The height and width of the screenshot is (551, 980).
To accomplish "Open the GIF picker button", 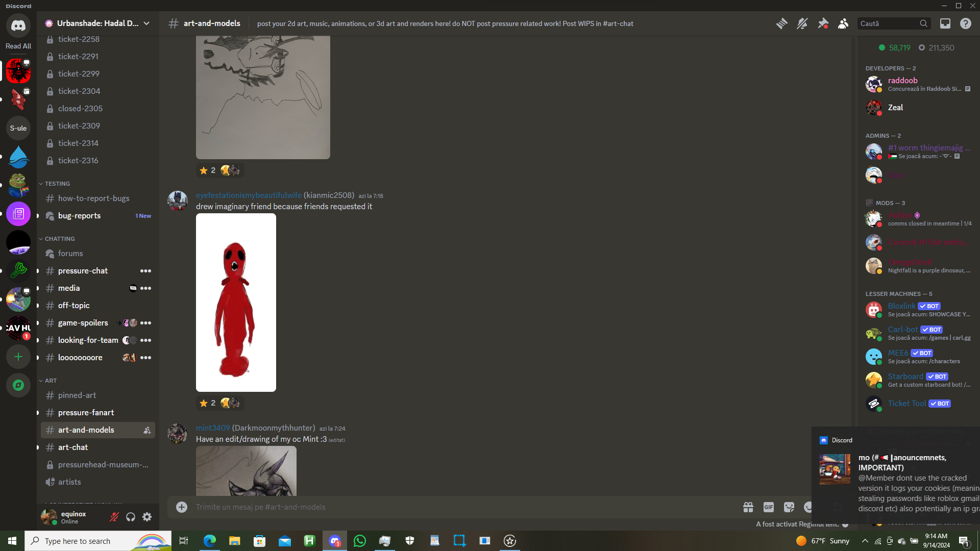I will pos(768,507).
